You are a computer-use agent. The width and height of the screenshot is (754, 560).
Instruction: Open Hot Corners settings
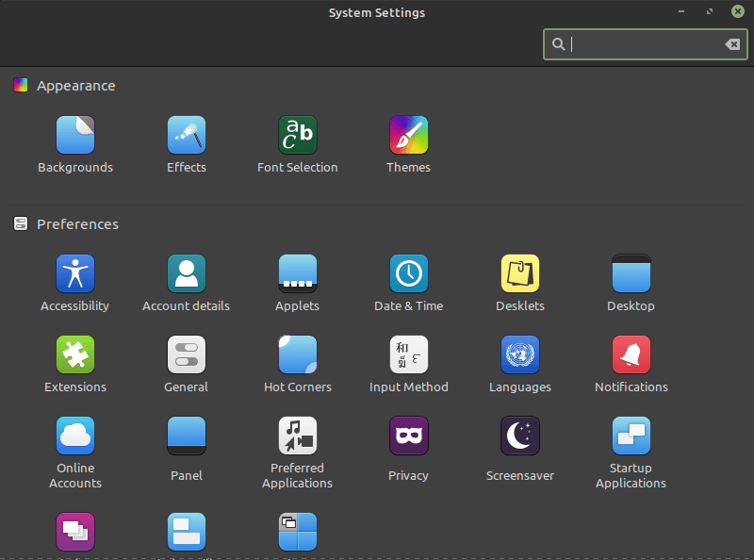tap(298, 355)
